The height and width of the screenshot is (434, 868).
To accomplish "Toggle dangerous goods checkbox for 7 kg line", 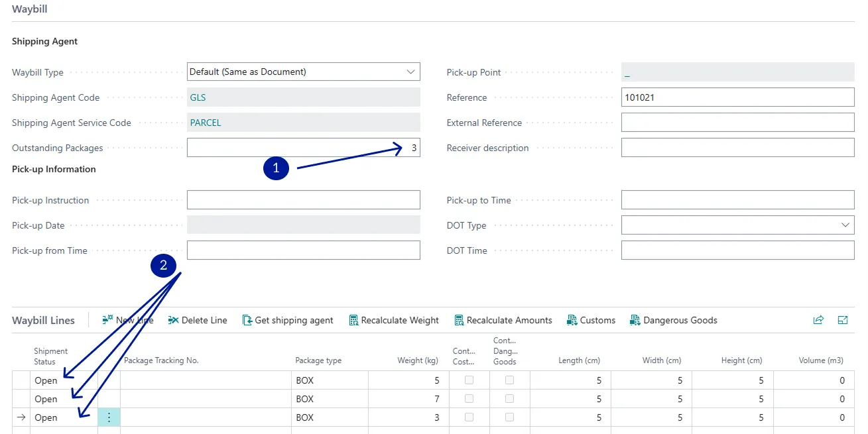I will point(510,399).
